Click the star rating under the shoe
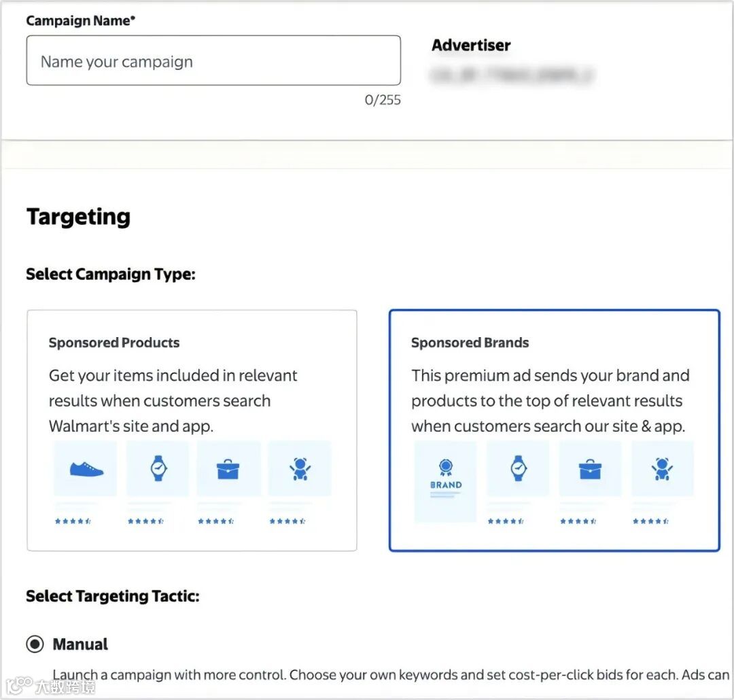Image resolution: width=734 pixels, height=700 pixels. (x=73, y=521)
